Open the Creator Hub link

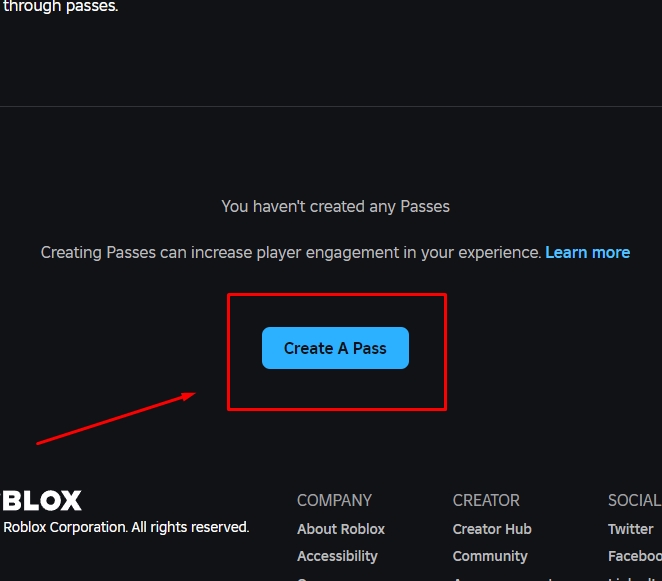492,529
